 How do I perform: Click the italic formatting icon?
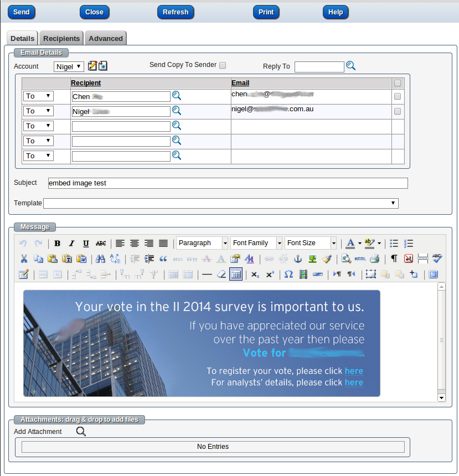coord(71,244)
